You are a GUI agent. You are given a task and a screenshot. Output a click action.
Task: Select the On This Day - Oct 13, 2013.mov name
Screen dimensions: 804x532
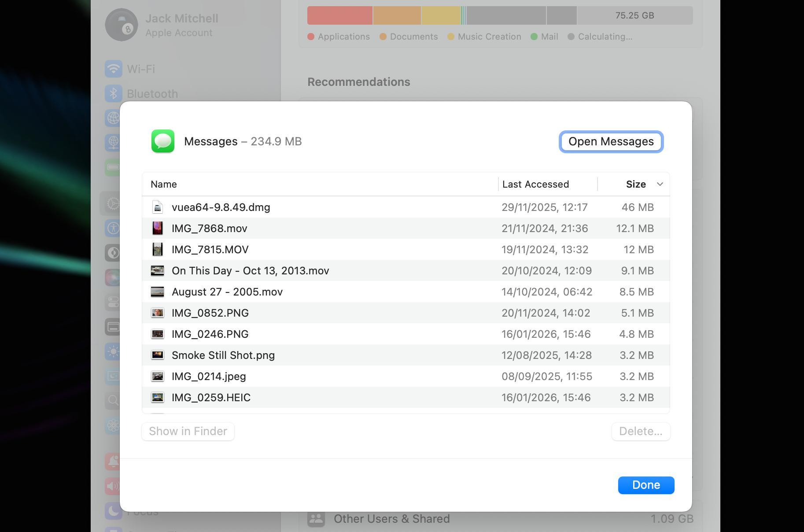(x=251, y=270)
